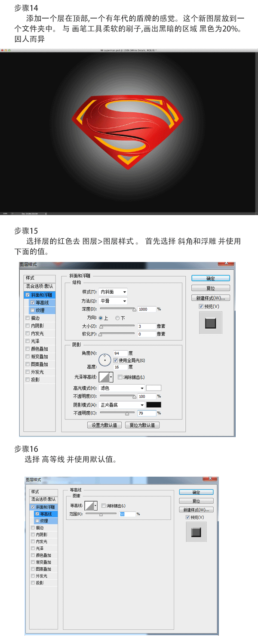
Task: Open the 方法 dropdown showing 平滑
Action: coord(113,301)
